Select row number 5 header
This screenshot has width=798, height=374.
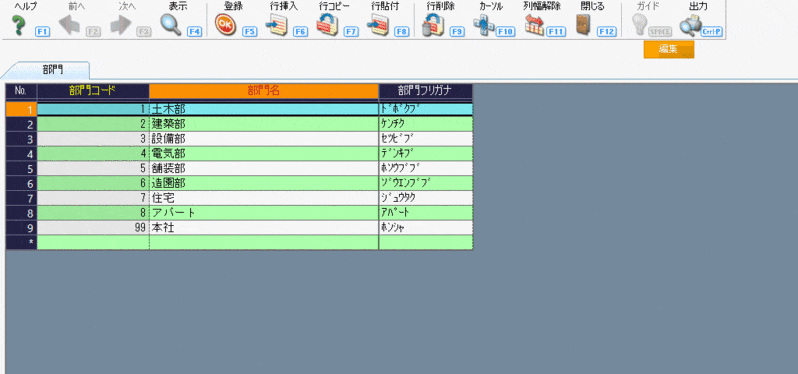coord(21,168)
